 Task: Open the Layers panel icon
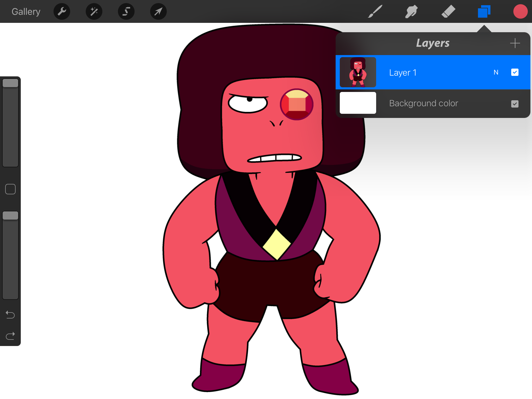point(484,11)
